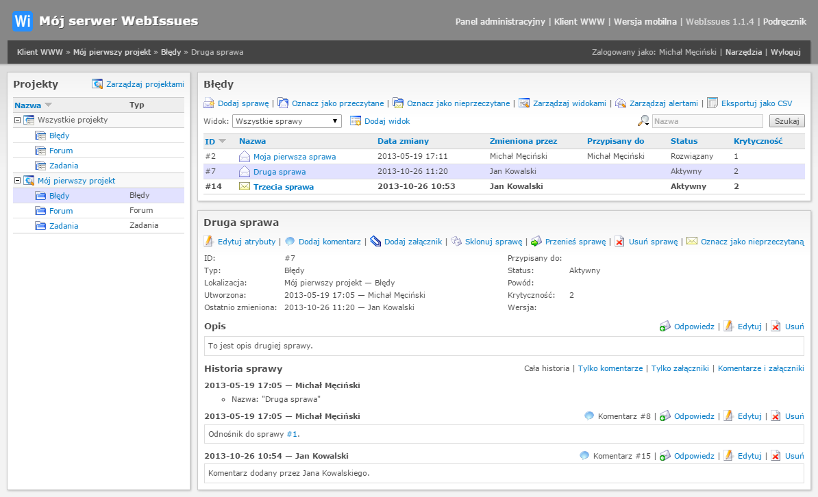The width and height of the screenshot is (818, 497).
Task: Select Błędy under Wszystkie projekty
Action: (59, 136)
